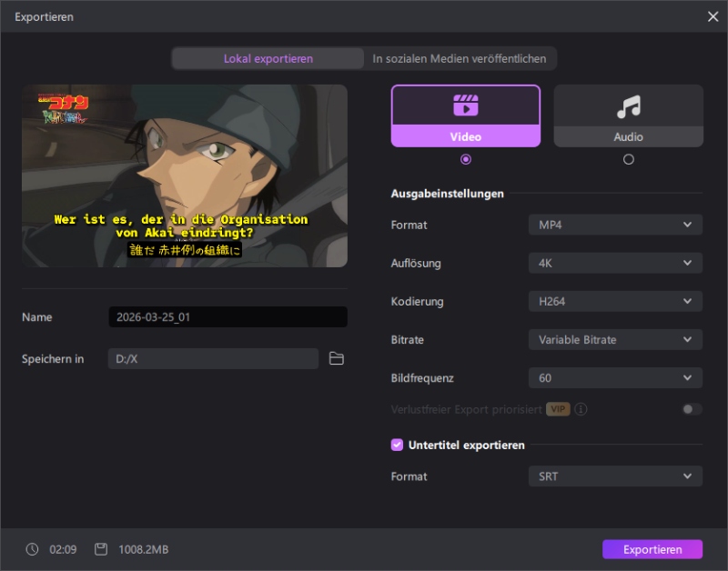The height and width of the screenshot is (571, 728).
Task: Expand the Auflösung 4K dropdown
Action: click(x=614, y=263)
